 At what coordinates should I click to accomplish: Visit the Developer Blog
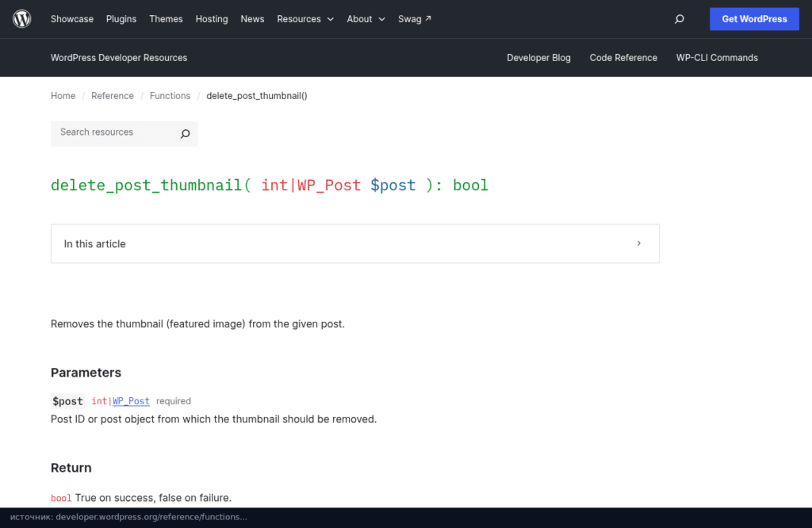(x=538, y=58)
